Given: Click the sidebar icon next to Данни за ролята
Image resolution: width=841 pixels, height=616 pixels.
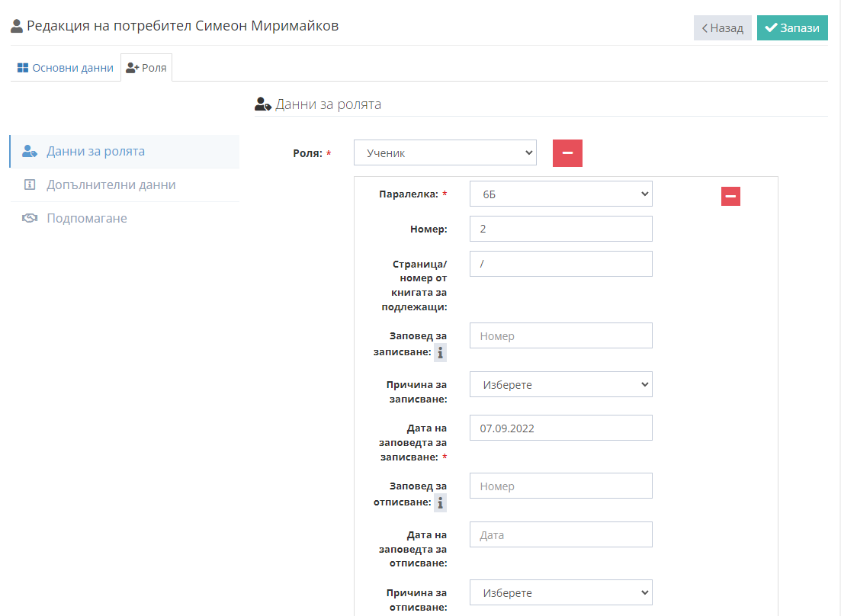Looking at the screenshot, I should [30, 152].
